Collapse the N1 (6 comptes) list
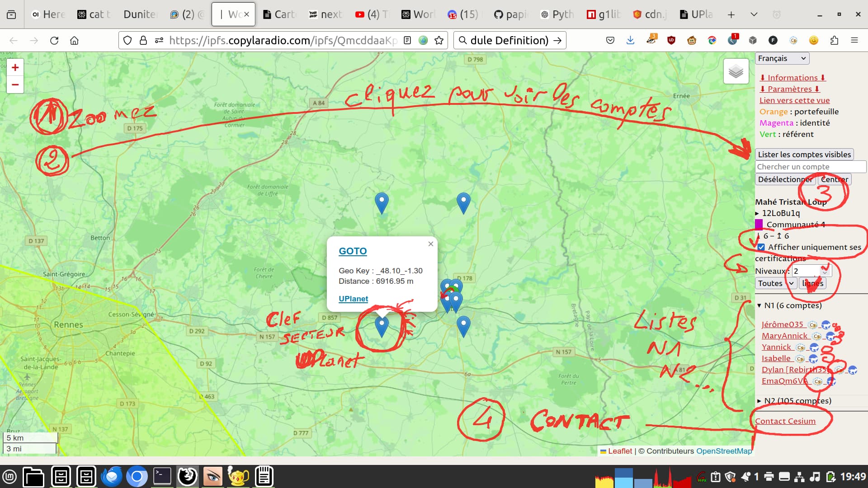868x488 pixels. tap(789, 305)
